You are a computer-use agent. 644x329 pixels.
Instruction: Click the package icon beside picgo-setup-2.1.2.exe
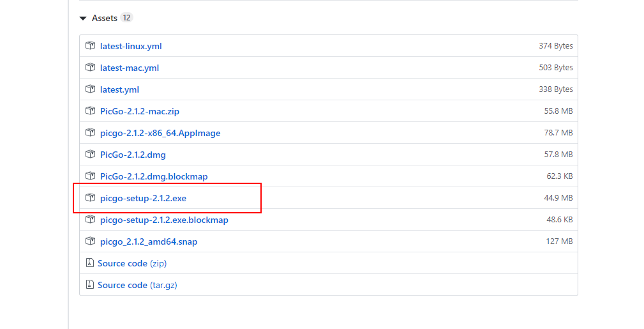click(x=91, y=198)
